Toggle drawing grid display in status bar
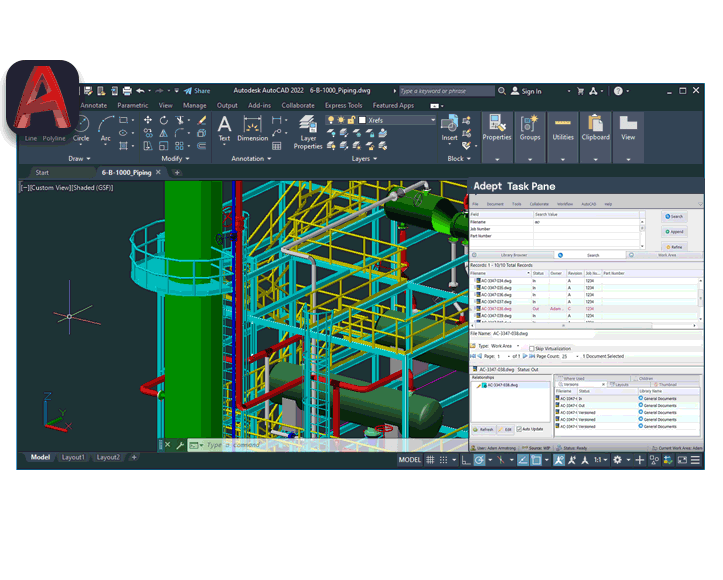This screenshot has height=580, width=723. coord(430,460)
